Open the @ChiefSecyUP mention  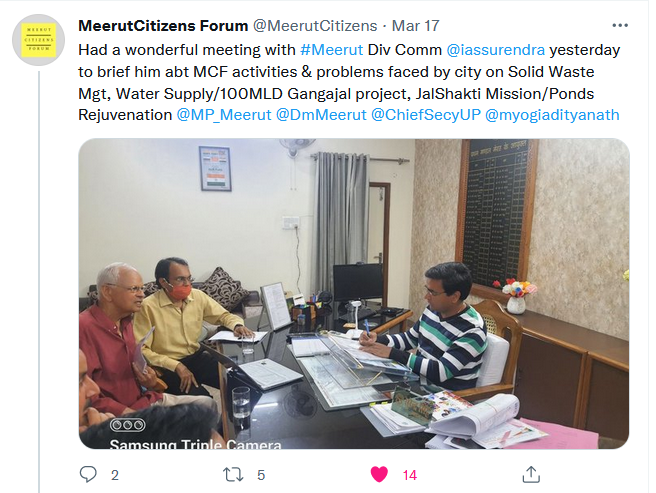[x=425, y=115]
